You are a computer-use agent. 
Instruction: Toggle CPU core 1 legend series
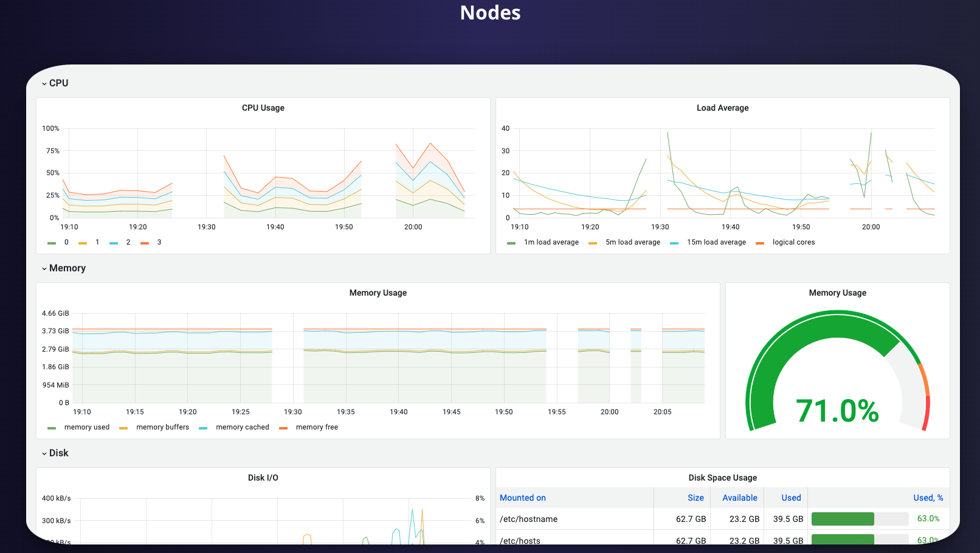tap(97, 242)
